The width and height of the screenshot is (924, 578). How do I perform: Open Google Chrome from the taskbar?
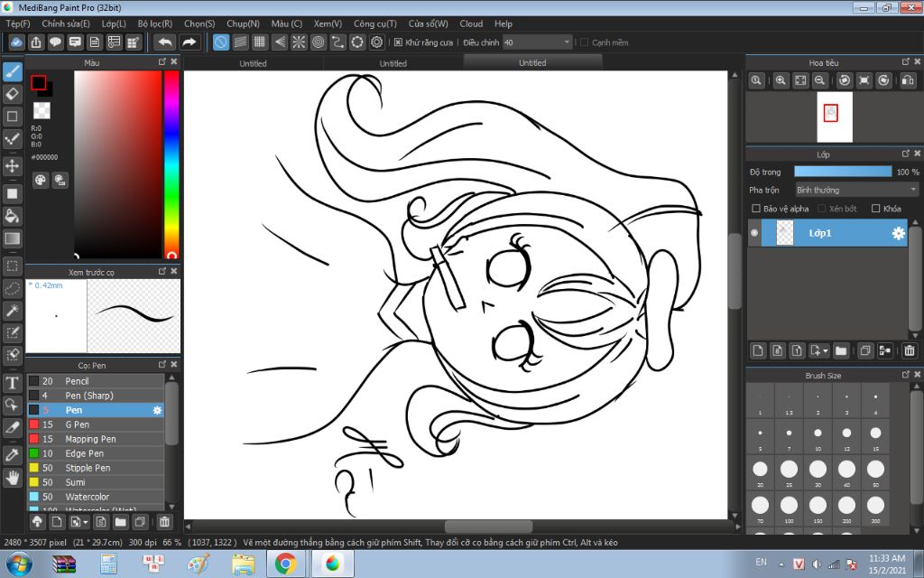point(286,564)
